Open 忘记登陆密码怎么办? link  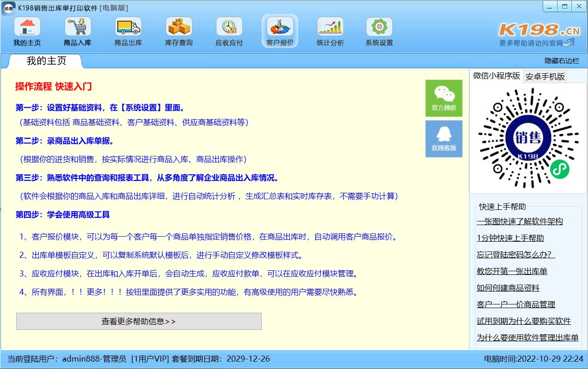[x=516, y=255]
